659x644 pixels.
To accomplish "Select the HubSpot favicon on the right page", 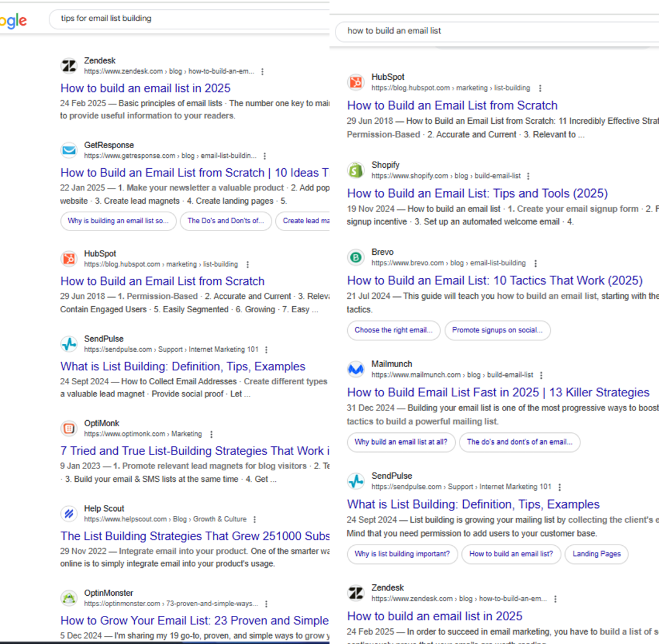I will 356,82.
